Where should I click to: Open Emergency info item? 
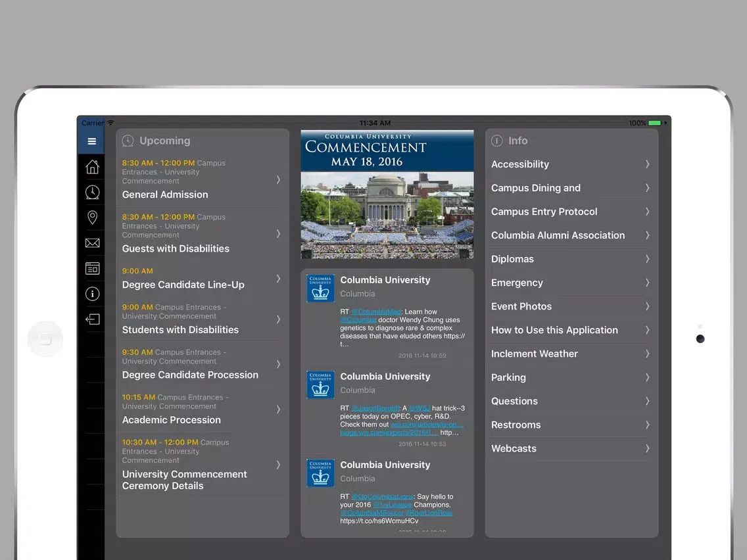(x=571, y=283)
